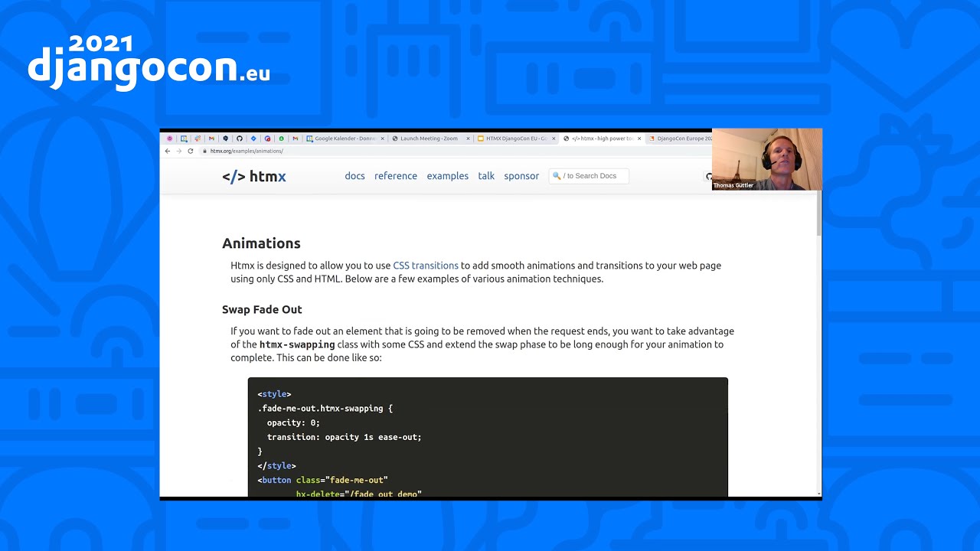Image resolution: width=980 pixels, height=551 pixels.
Task: Close the HTMX DjangoCon EU tab
Action: (554, 139)
